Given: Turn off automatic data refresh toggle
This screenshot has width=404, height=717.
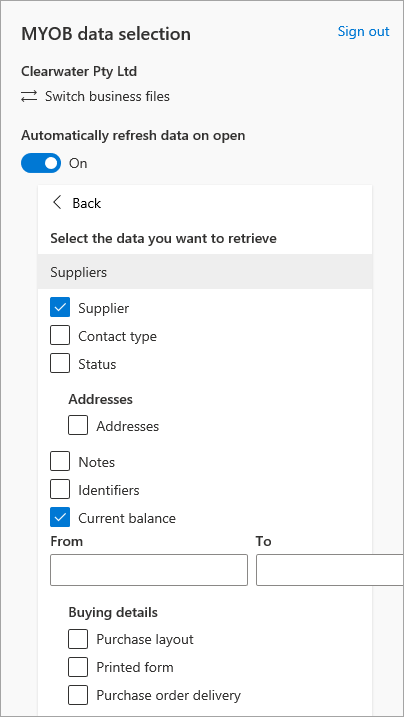Looking at the screenshot, I should tap(41, 163).
